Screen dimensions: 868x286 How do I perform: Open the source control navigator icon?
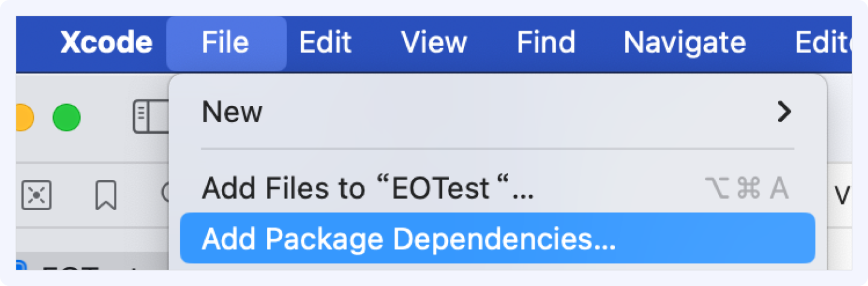click(x=36, y=196)
